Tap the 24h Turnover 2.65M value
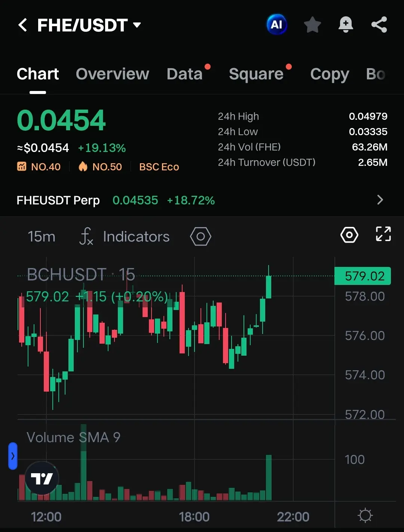This screenshot has width=404, height=532. pyautogui.click(x=373, y=162)
